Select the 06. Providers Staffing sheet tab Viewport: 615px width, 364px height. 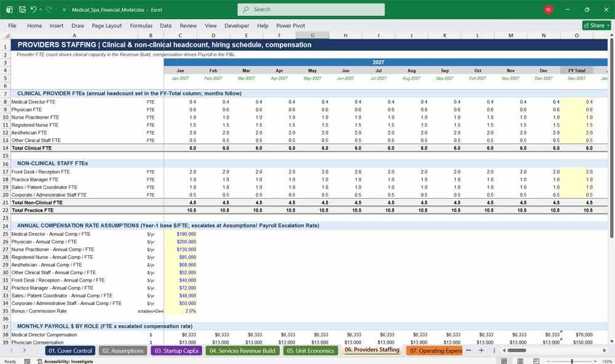[x=372, y=350]
